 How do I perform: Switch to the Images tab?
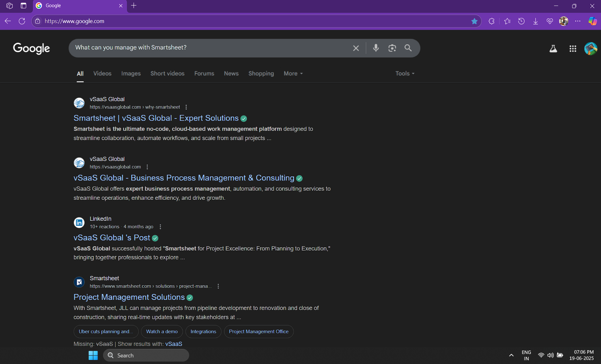coord(131,73)
